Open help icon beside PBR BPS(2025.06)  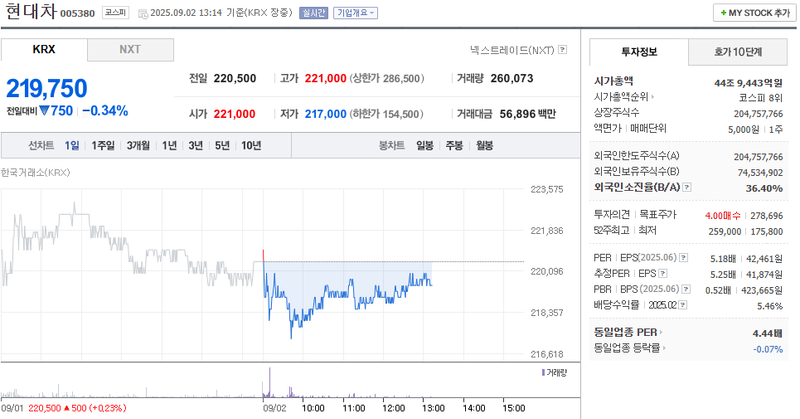click(x=686, y=289)
